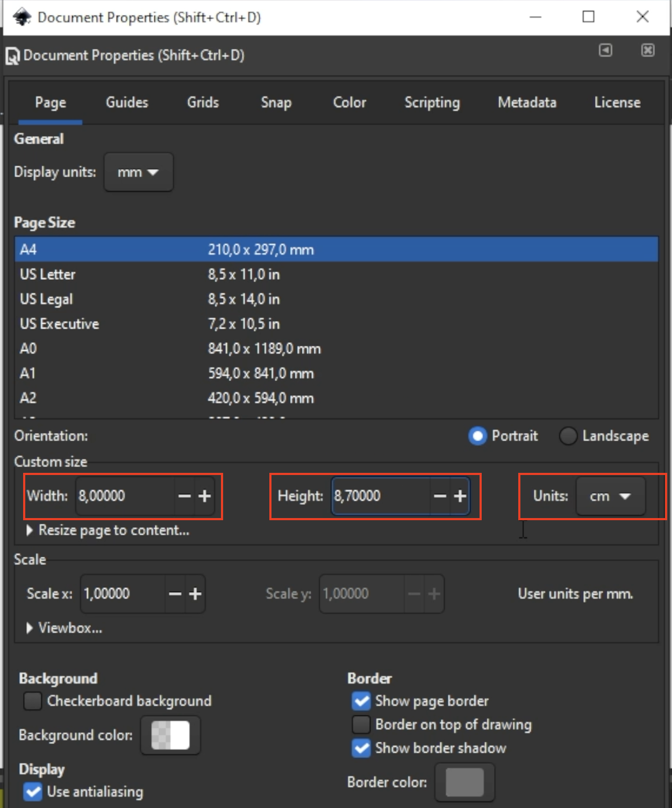Switch to the Grids tab
672x808 pixels.
point(203,102)
